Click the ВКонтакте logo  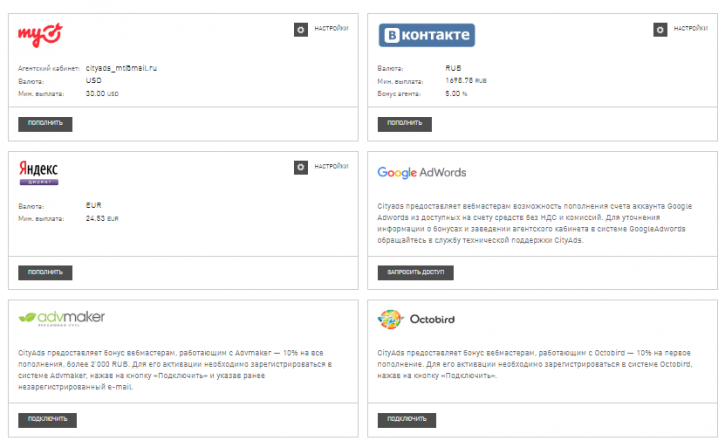(426, 35)
